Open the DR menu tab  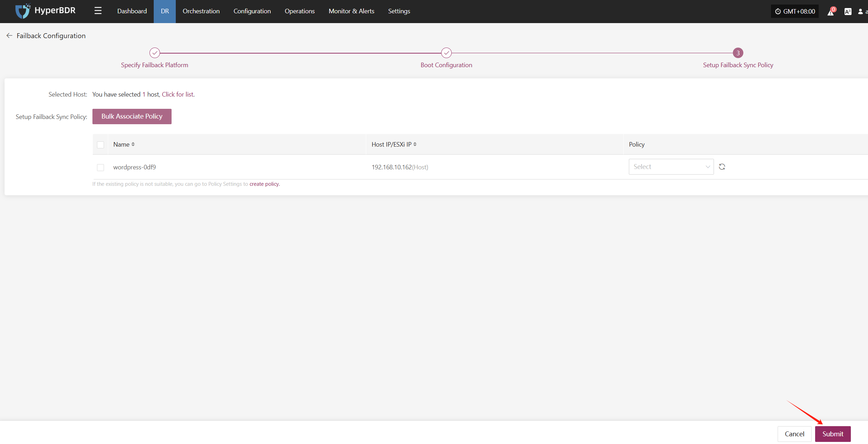click(x=165, y=11)
